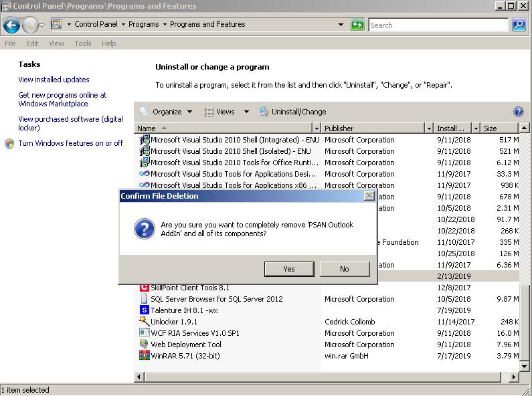Sort by the Name column header
The image size is (532, 396).
tap(224, 128)
